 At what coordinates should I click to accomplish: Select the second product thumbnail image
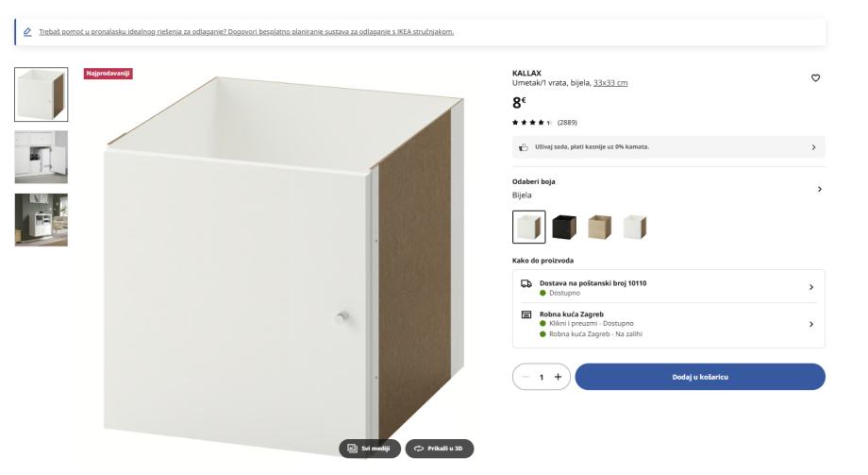41,157
